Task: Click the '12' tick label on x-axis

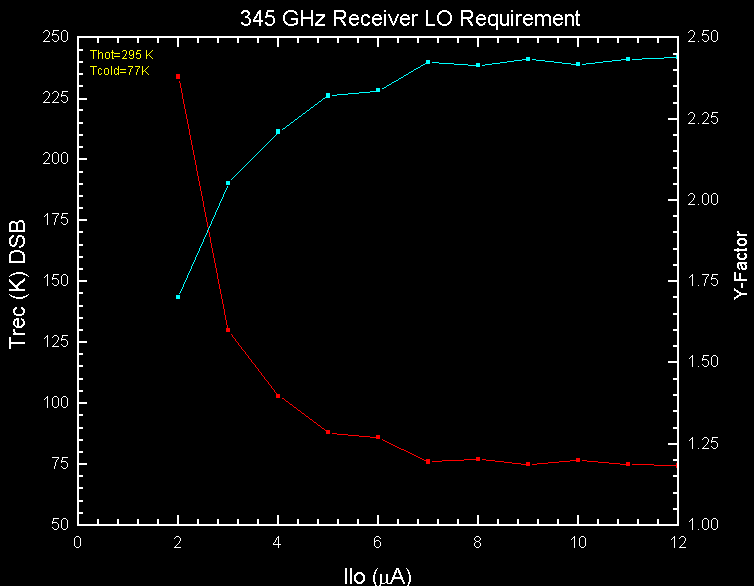Action: pos(678,541)
